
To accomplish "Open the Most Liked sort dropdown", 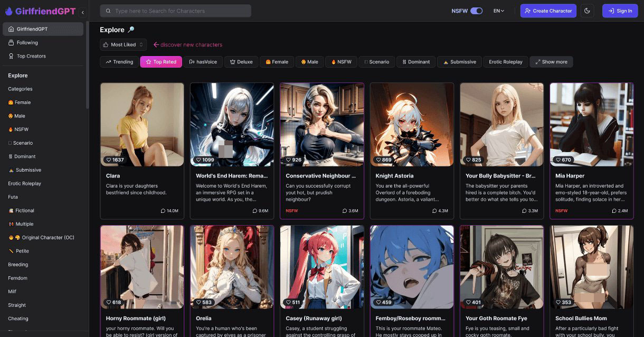I will (x=123, y=44).
